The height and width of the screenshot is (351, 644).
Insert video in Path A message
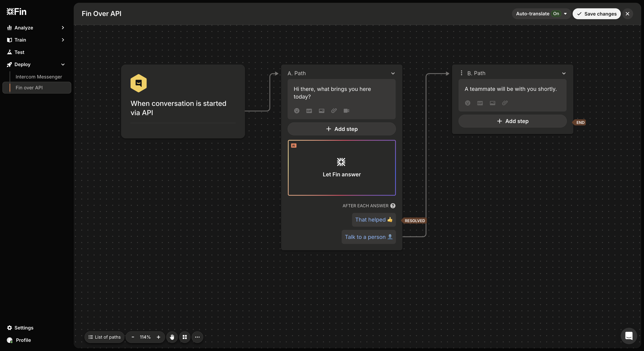coord(346,111)
